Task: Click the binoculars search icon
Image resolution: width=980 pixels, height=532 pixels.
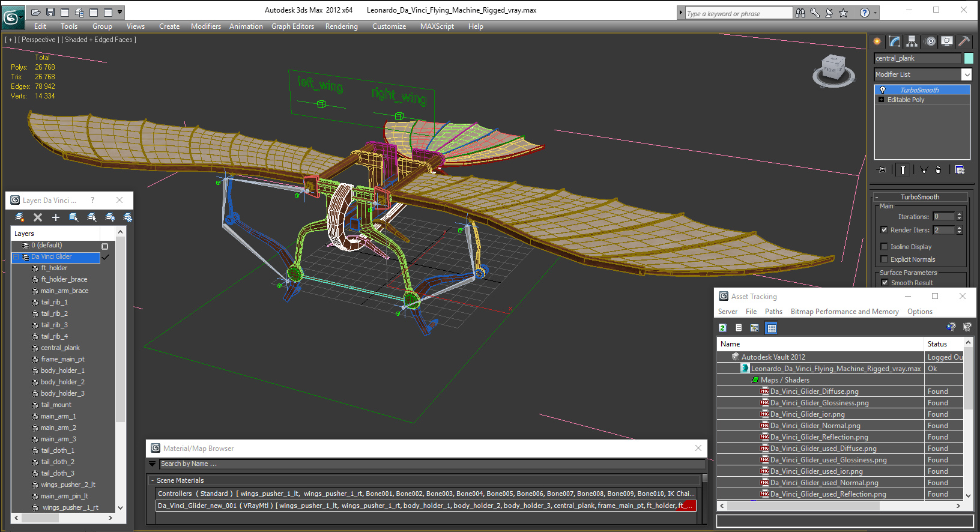Action: coord(800,13)
